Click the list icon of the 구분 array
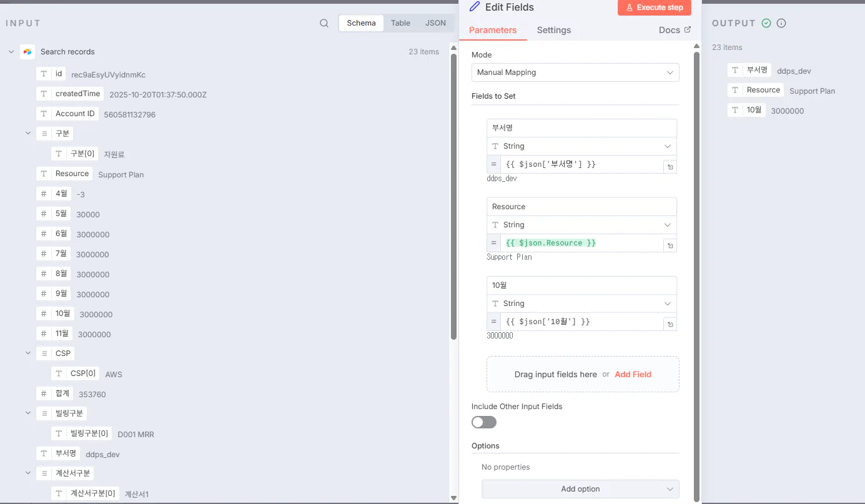The height and width of the screenshot is (504, 865). pyautogui.click(x=44, y=134)
